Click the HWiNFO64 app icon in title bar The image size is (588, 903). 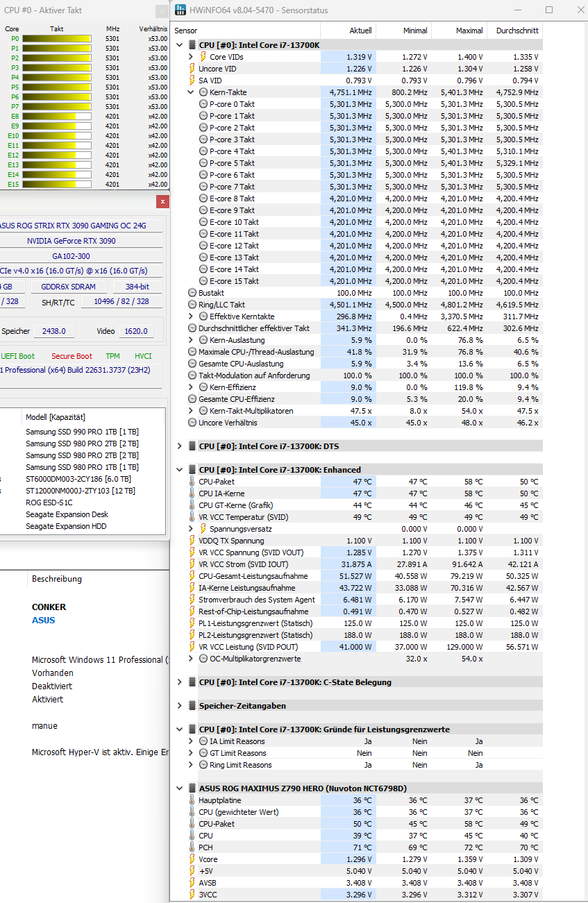[180, 10]
